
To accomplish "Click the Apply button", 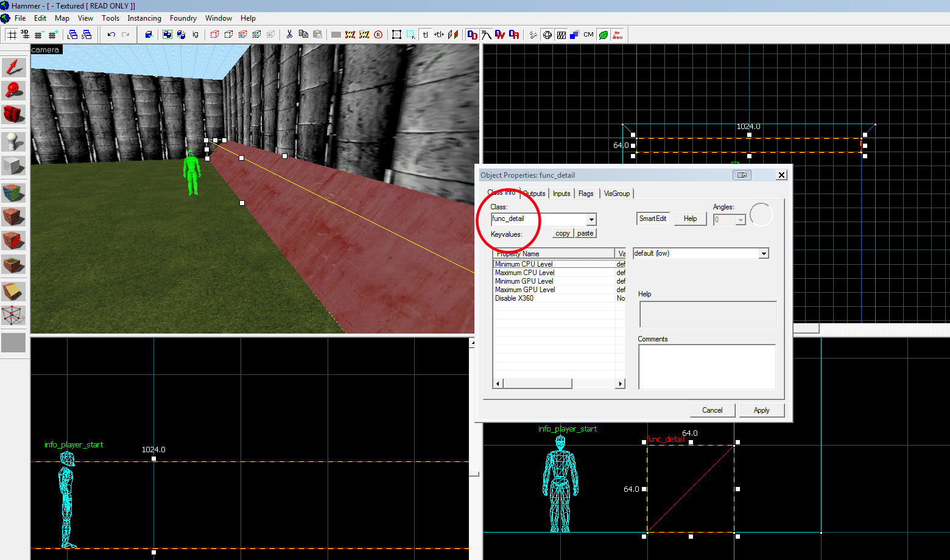I will pyautogui.click(x=761, y=410).
